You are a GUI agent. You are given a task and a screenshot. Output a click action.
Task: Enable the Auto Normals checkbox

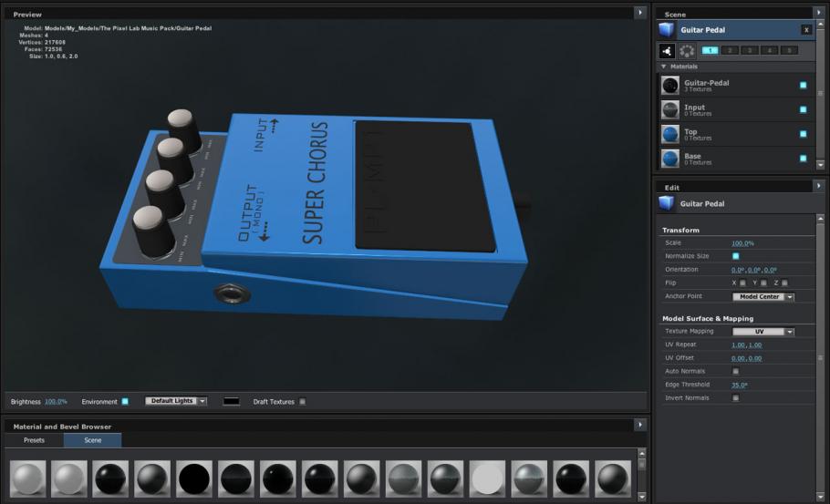[x=735, y=371]
